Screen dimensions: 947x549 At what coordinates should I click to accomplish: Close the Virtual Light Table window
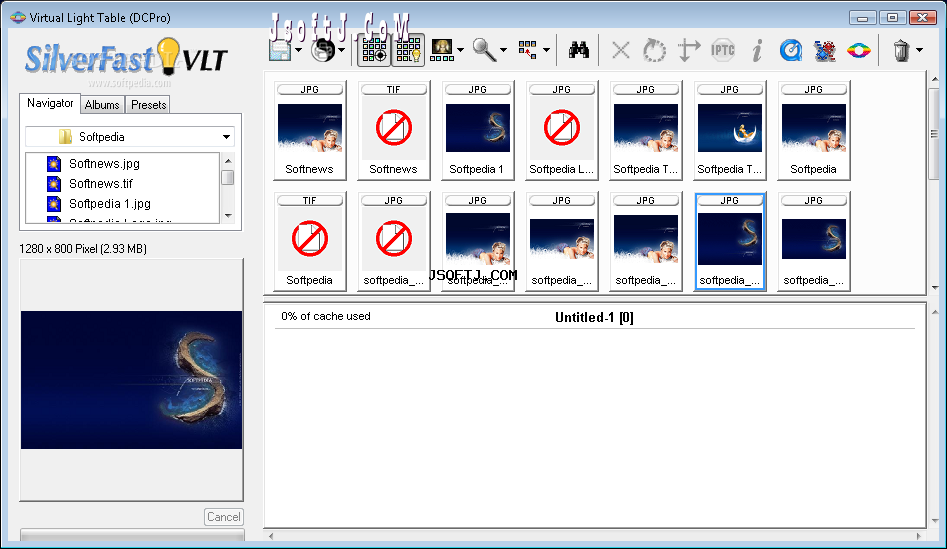[922, 18]
